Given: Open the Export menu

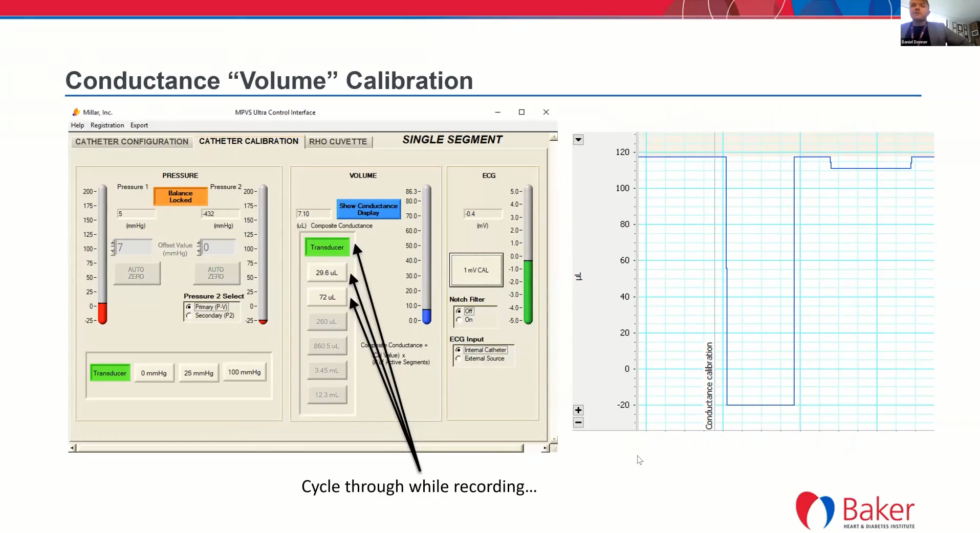Looking at the screenshot, I should pos(139,125).
